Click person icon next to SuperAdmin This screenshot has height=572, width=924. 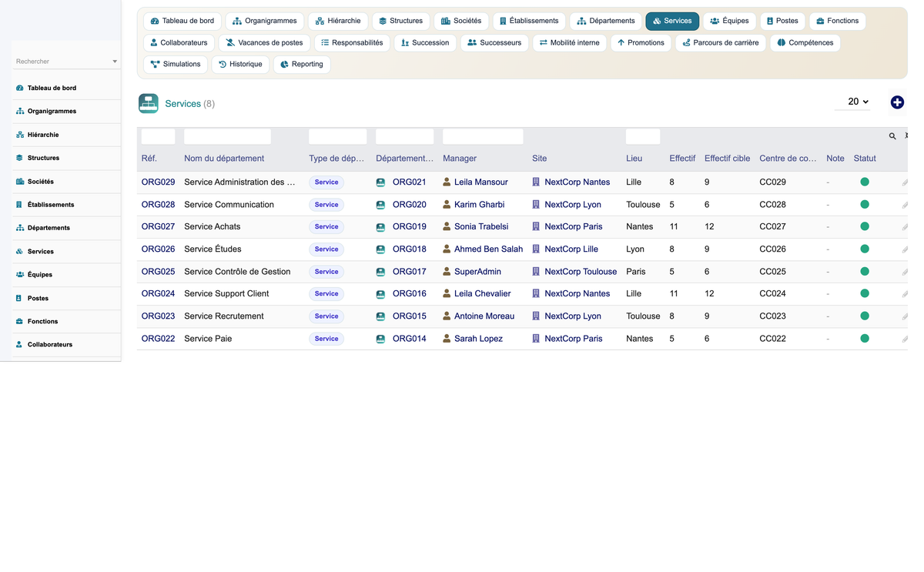tap(447, 272)
